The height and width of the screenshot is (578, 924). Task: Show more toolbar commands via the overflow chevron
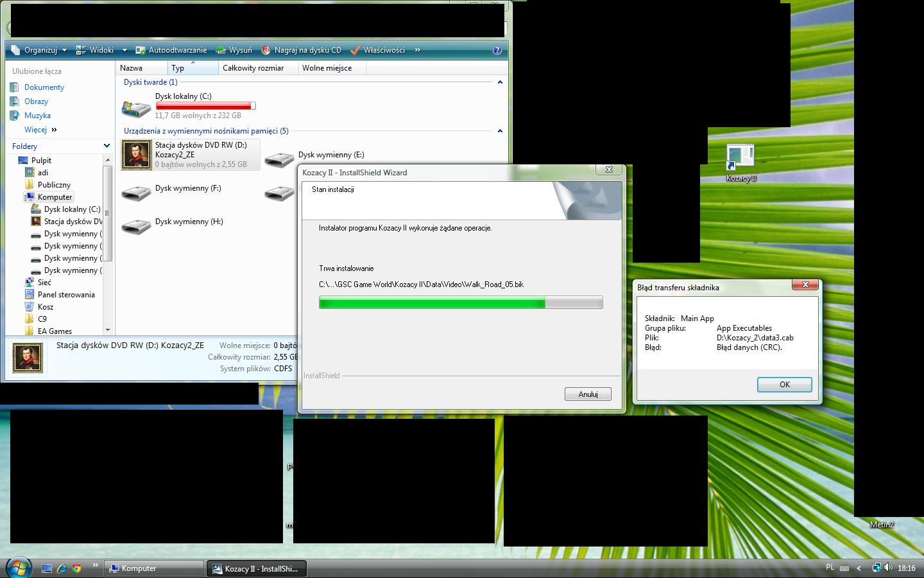click(418, 50)
